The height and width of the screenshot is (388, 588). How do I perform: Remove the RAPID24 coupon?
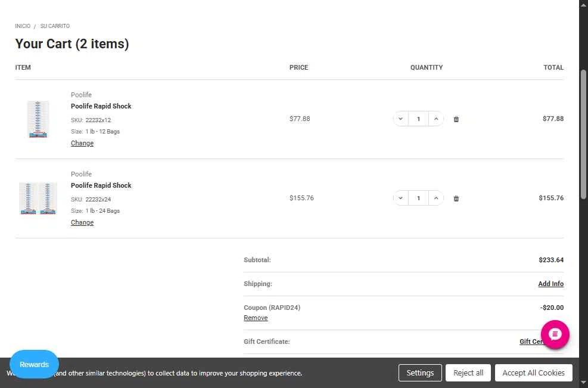click(x=256, y=318)
